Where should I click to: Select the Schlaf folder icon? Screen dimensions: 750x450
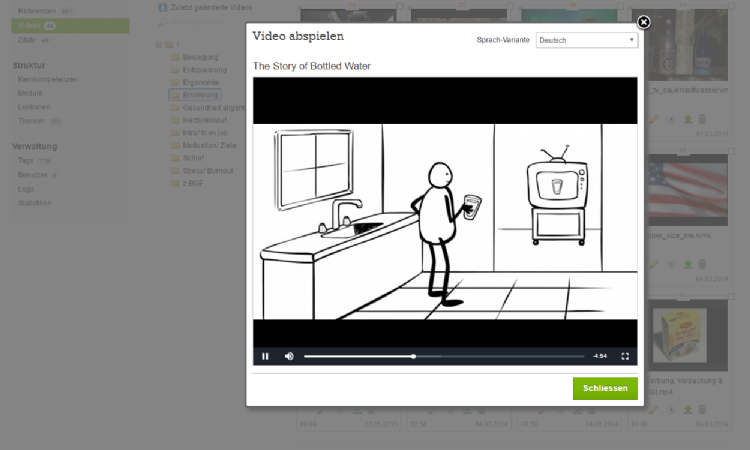click(x=175, y=158)
